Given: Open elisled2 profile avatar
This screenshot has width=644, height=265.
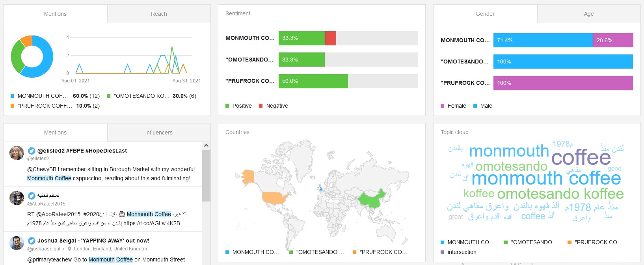Looking at the screenshot, I should click(x=17, y=153).
